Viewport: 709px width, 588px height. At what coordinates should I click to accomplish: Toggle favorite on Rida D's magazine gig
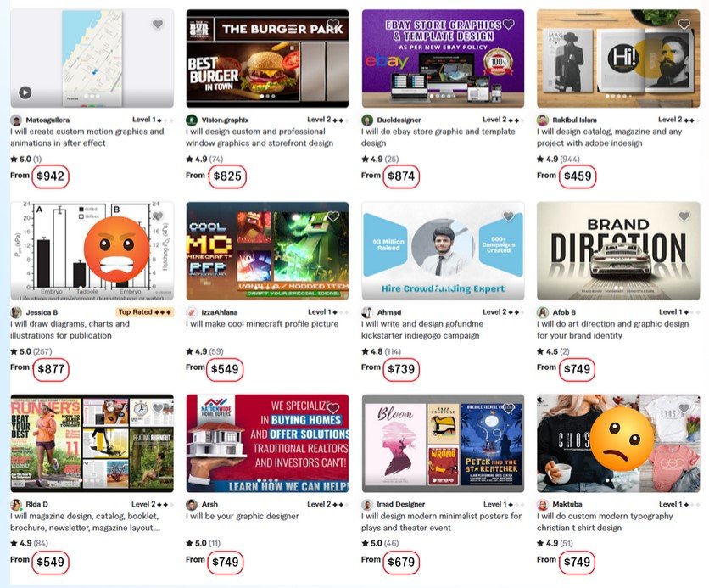click(x=158, y=408)
